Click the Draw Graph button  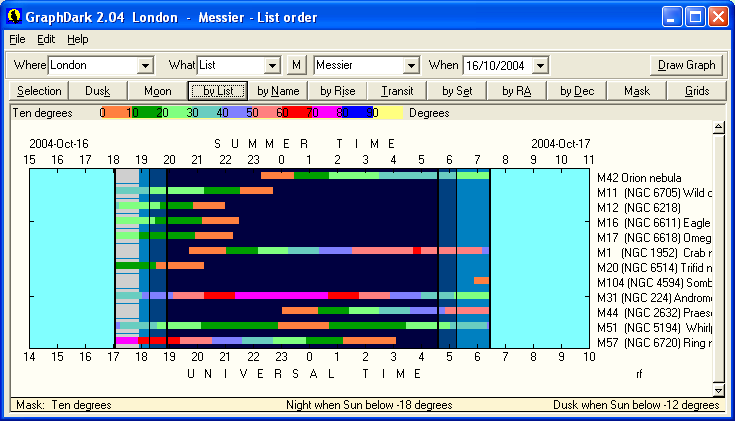[687, 65]
